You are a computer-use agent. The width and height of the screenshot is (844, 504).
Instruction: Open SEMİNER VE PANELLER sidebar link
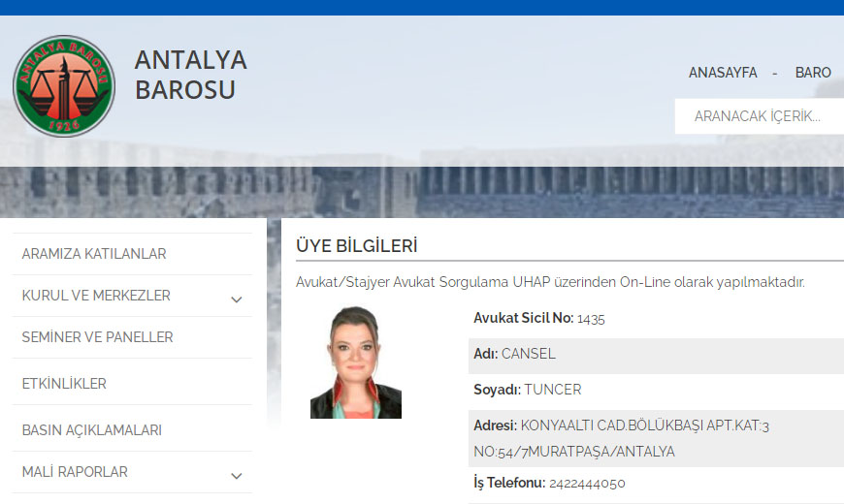click(97, 337)
